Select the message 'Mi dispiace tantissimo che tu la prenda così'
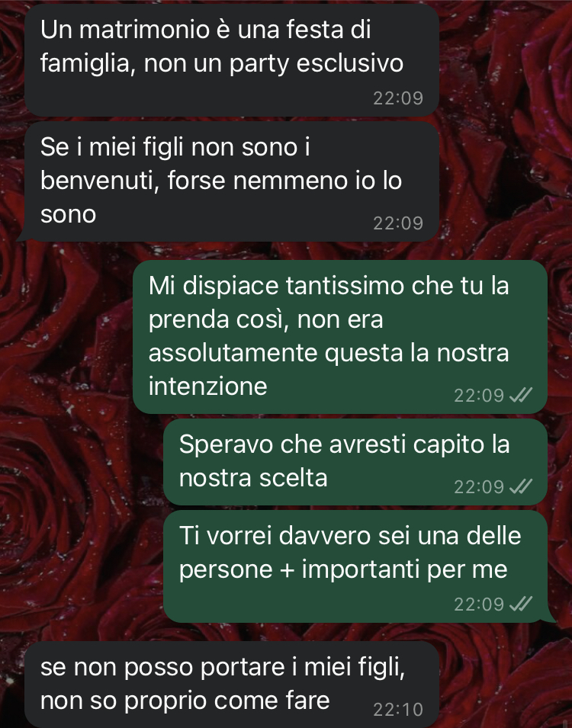Viewport: 572px width, 728px height. coord(339,337)
